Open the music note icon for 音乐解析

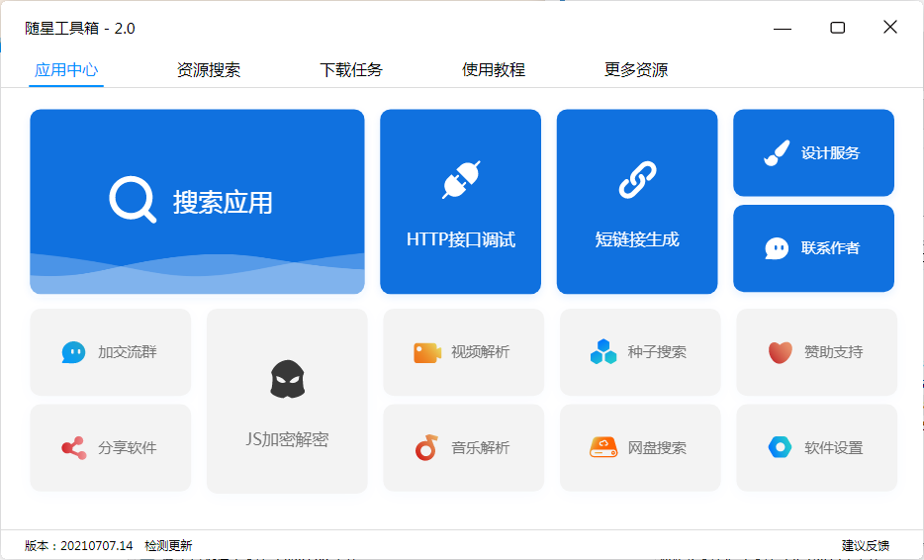pyautogui.click(x=426, y=448)
